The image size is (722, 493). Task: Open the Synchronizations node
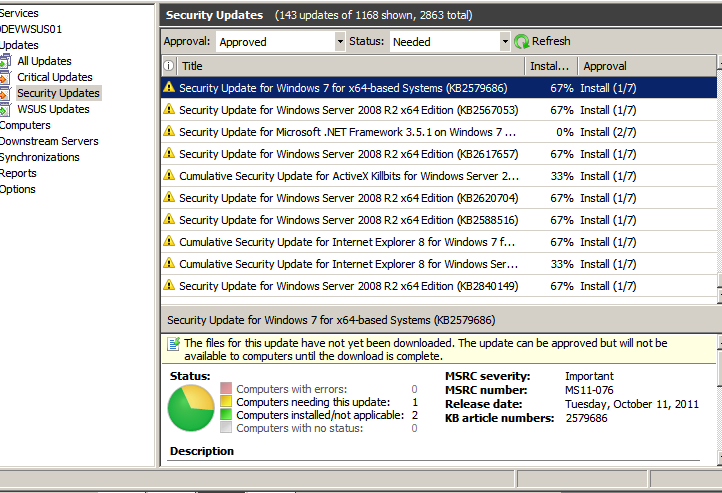click(x=40, y=157)
